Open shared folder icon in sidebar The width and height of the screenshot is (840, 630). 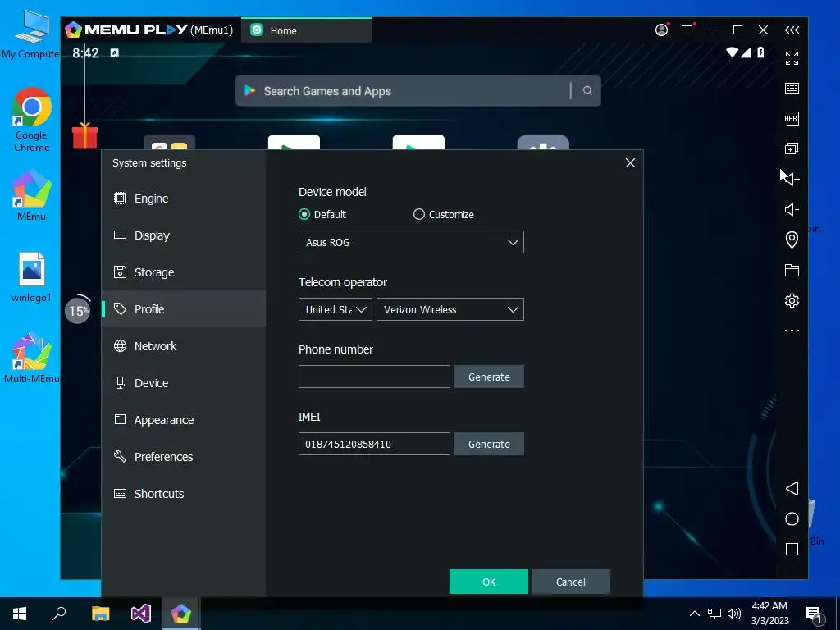[792, 270]
